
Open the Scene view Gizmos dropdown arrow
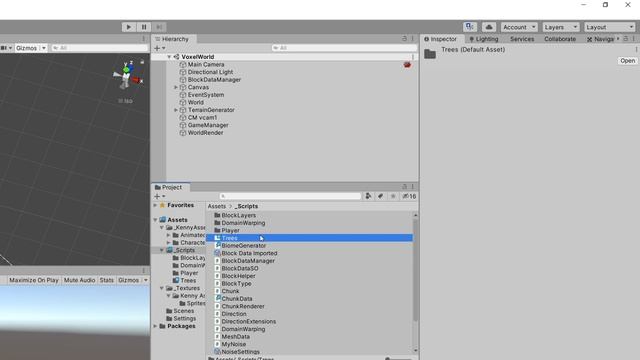coord(44,48)
